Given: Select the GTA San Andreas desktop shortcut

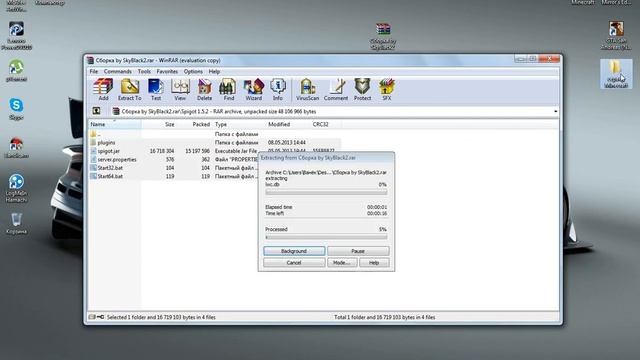Looking at the screenshot, I should click(616, 36).
